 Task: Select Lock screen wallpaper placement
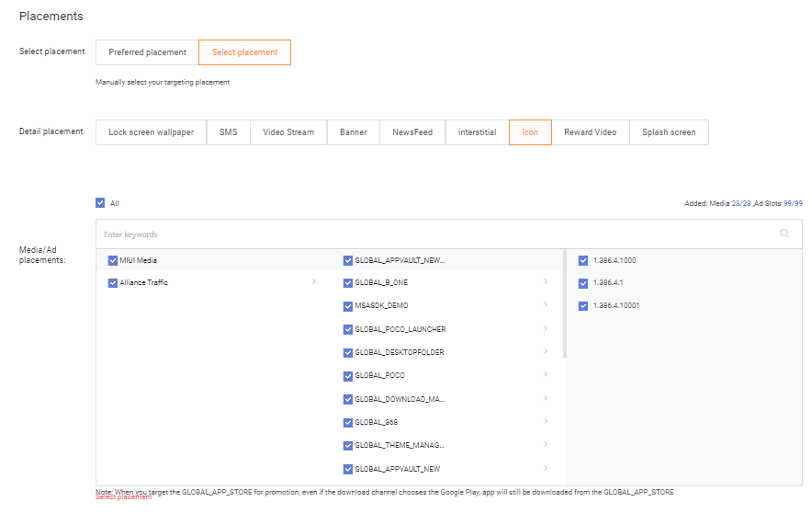(151, 132)
